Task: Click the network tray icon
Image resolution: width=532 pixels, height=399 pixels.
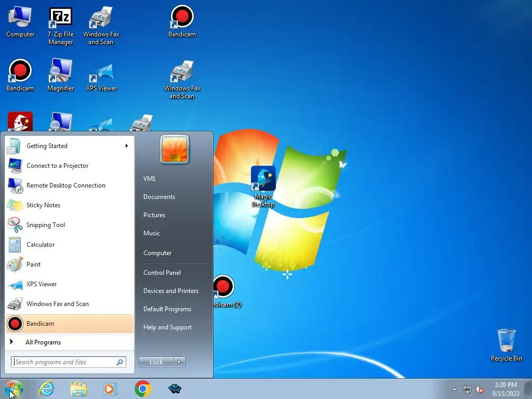Action: tap(467, 390)
